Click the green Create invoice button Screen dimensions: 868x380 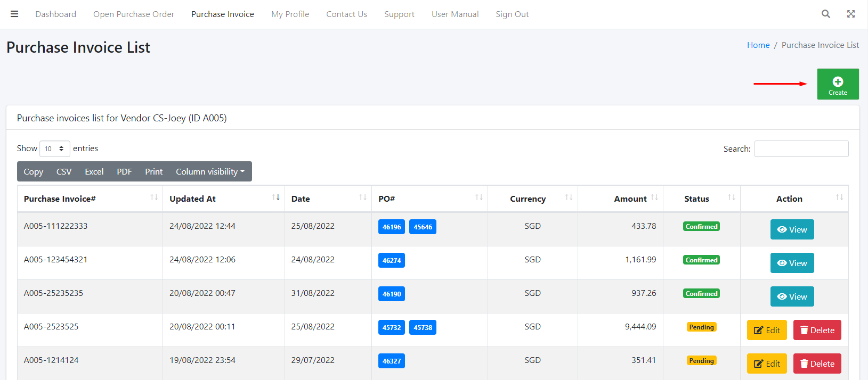tap(838, 84)
